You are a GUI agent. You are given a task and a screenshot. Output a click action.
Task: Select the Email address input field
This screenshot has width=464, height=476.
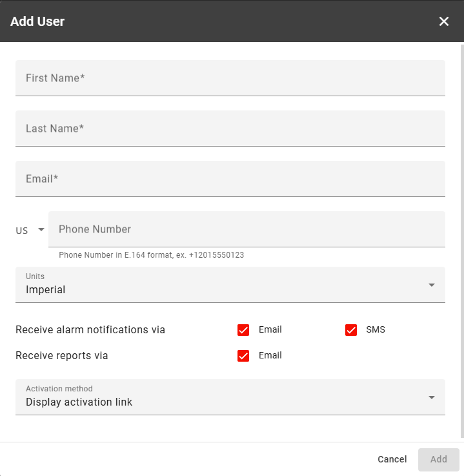[x=230, y=179]
